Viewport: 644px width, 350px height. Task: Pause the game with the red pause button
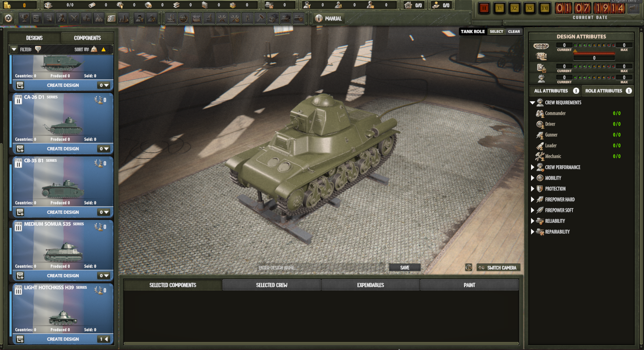[484, 8]
